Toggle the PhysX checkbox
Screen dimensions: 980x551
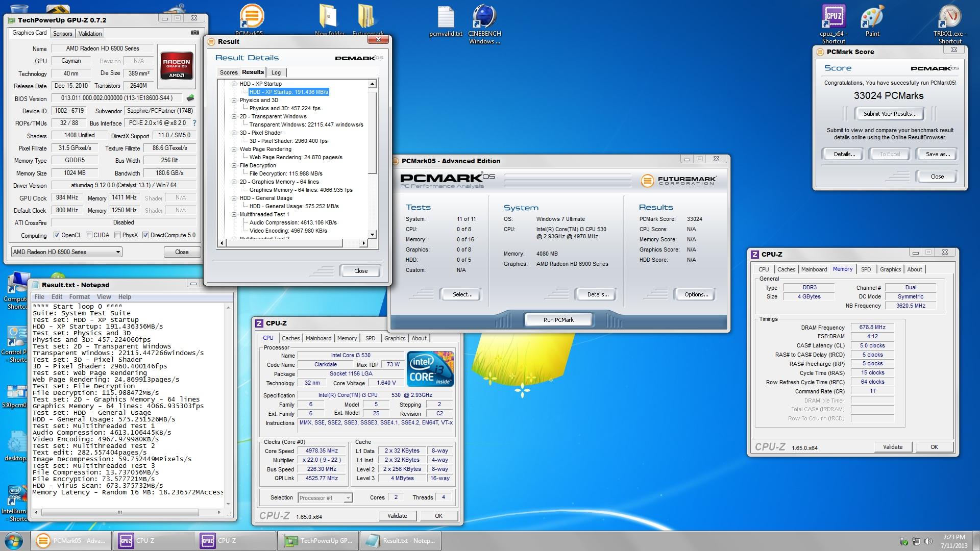click(117, 235)
